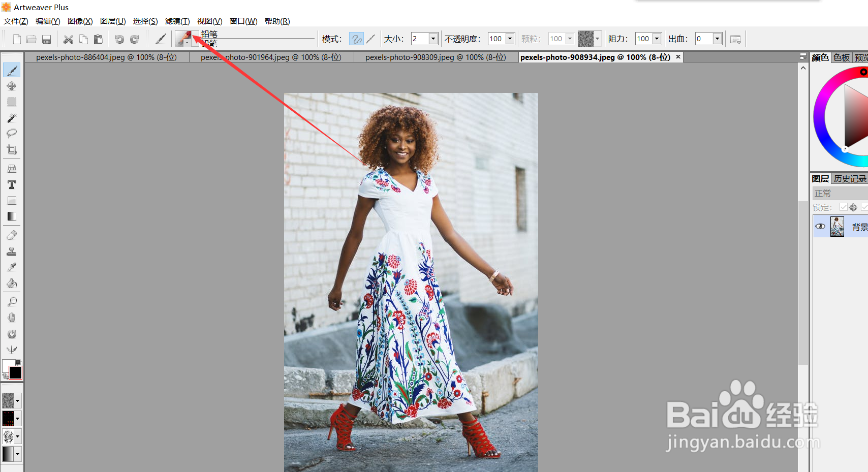Select the Perspective Grid tool
This screenshot has width=868, height=472.
(12, 169)
